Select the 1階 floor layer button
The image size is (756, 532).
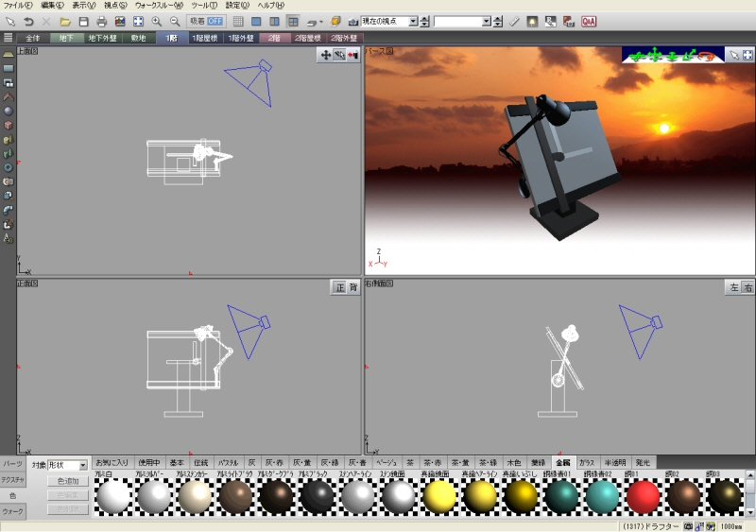point(171,38)
